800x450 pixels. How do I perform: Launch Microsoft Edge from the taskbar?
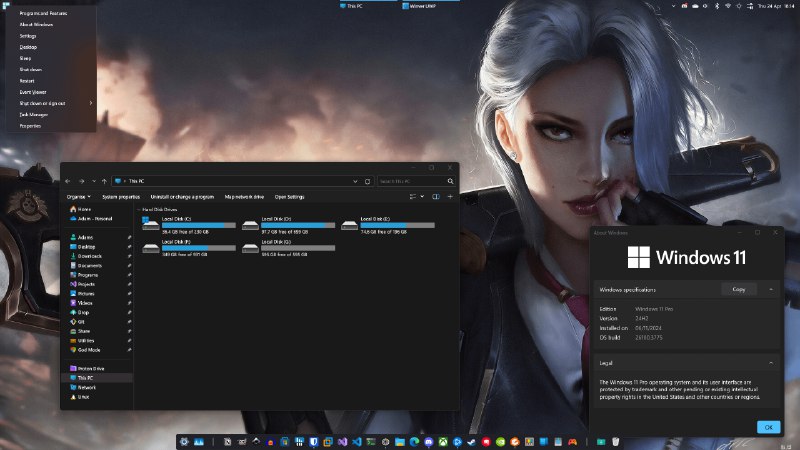pyautogui.click(x=414, y=442)
